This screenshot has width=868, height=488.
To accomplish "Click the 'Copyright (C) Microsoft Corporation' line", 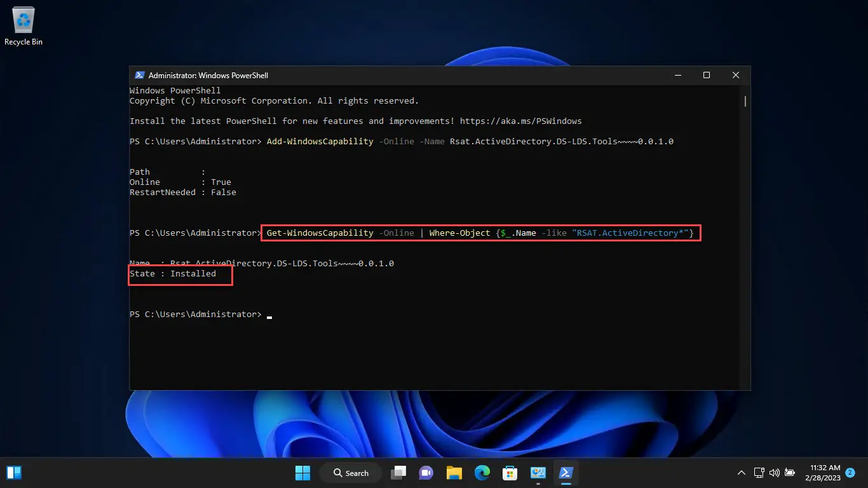I will (274, 100).
